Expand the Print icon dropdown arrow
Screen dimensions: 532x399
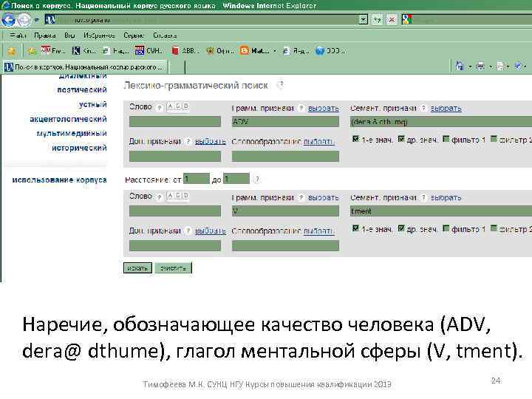(491, 66)
